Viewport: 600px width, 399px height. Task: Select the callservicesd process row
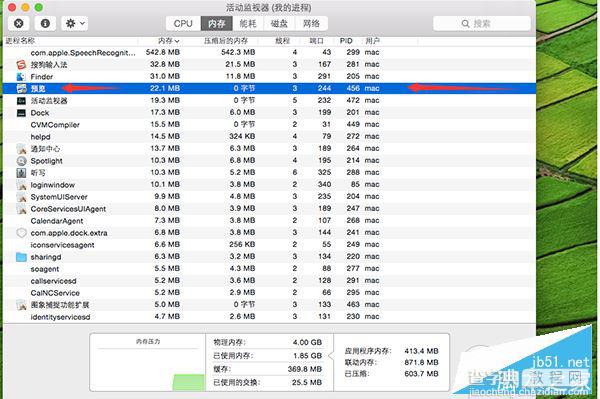[269, 281]
